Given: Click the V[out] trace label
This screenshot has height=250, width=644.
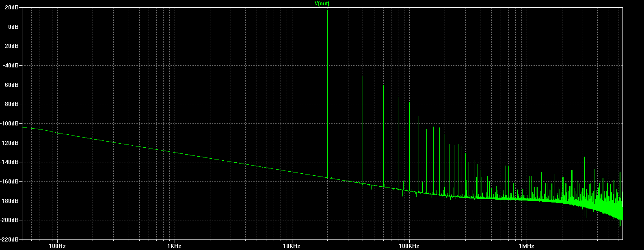Looking at the screenshot, I should tap(322, 3).
